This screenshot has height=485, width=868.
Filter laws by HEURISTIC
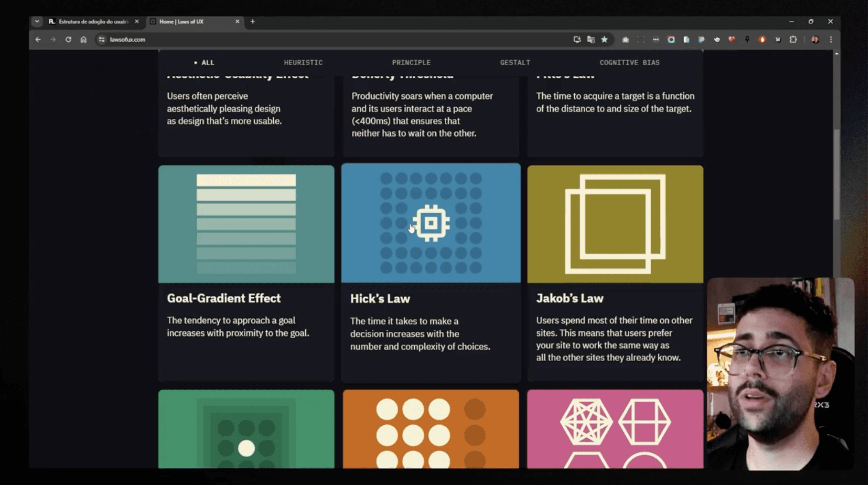(x=303, y=62)
